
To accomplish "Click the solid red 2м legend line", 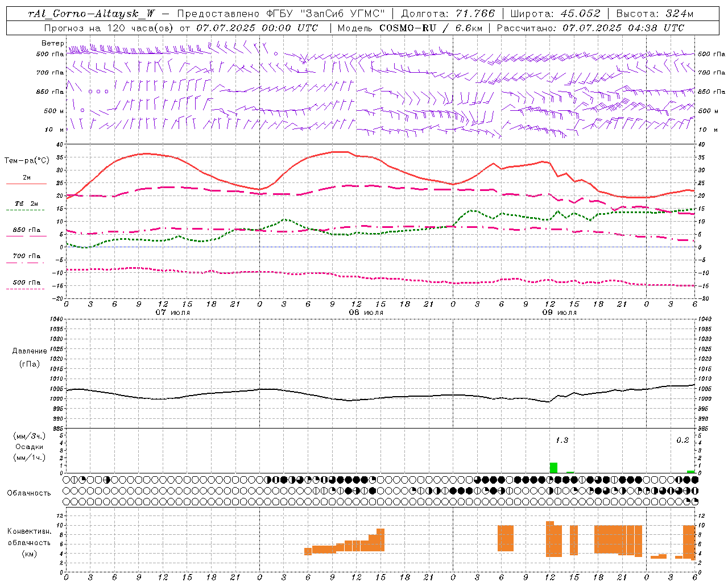I will coord(26,184).
